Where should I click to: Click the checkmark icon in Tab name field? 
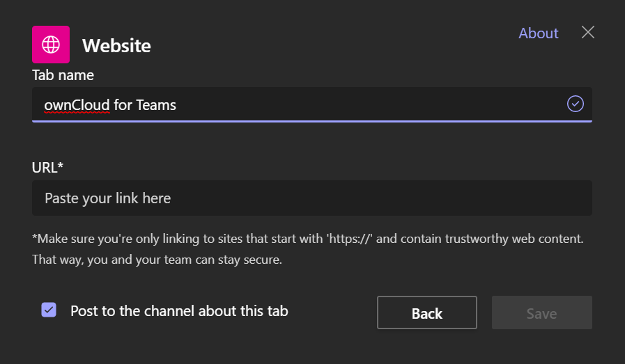click(575, 104)
